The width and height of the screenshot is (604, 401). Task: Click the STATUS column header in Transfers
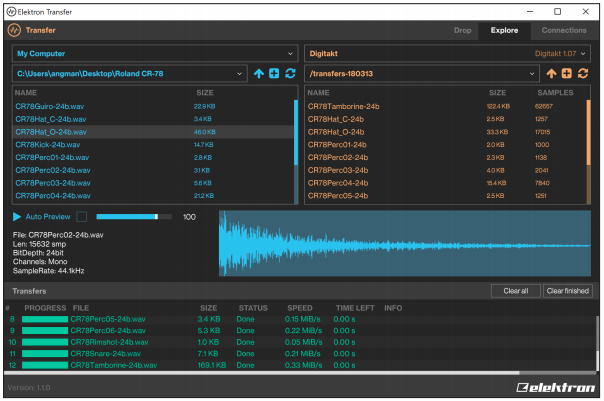tap(253, 308)
